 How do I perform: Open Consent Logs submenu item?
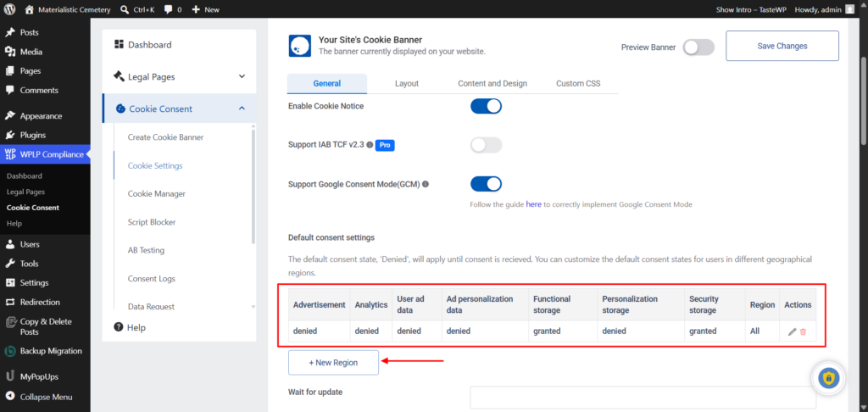click(x=151, y=279)
